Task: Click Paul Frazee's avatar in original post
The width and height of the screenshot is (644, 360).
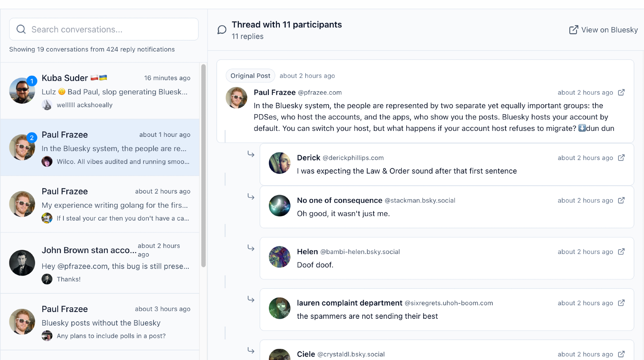Action: pyautogui.click(x=236, y=98)
